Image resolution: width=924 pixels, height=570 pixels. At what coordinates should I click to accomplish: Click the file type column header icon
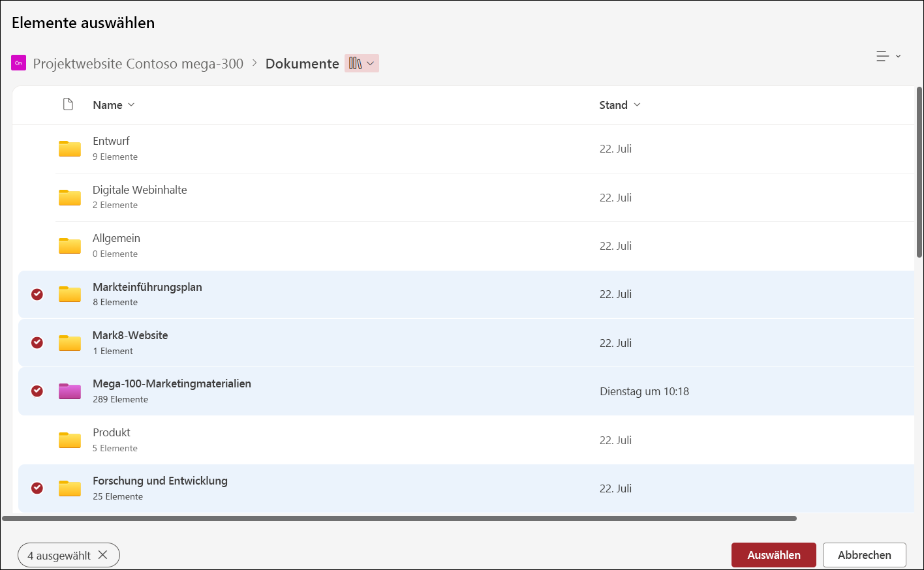pos(68,104)
